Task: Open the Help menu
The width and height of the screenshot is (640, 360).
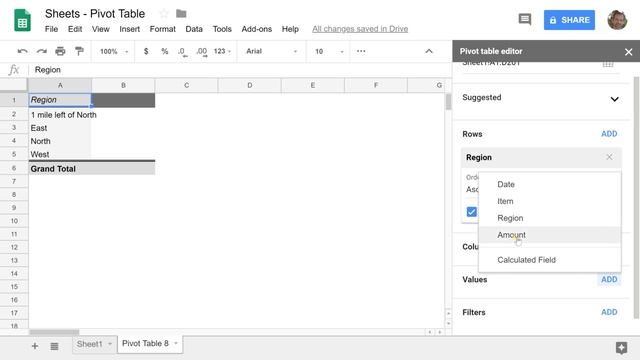Action: click(x=290, y=29)
